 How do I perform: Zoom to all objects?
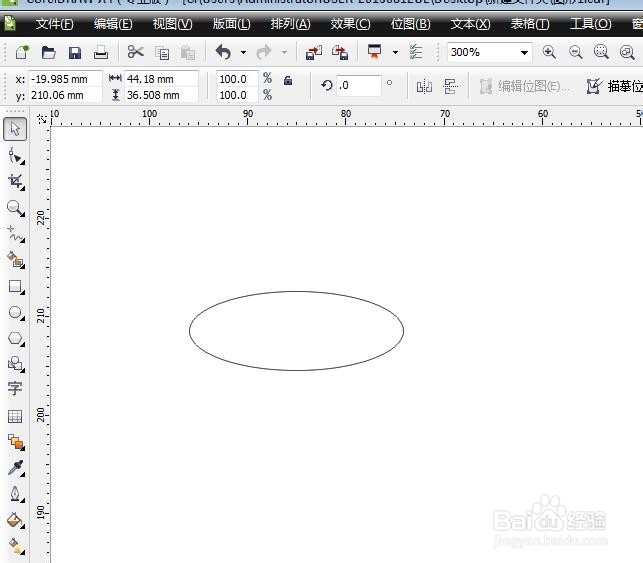(627, 52)
